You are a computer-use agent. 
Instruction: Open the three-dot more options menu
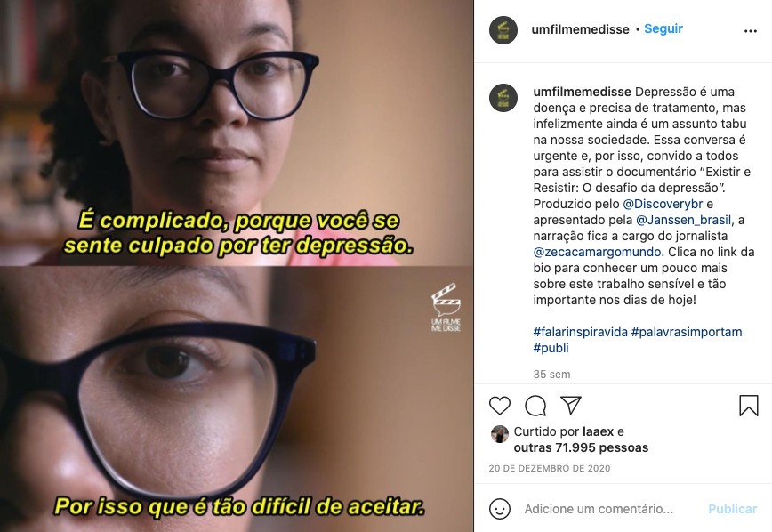tap(751, 31)
